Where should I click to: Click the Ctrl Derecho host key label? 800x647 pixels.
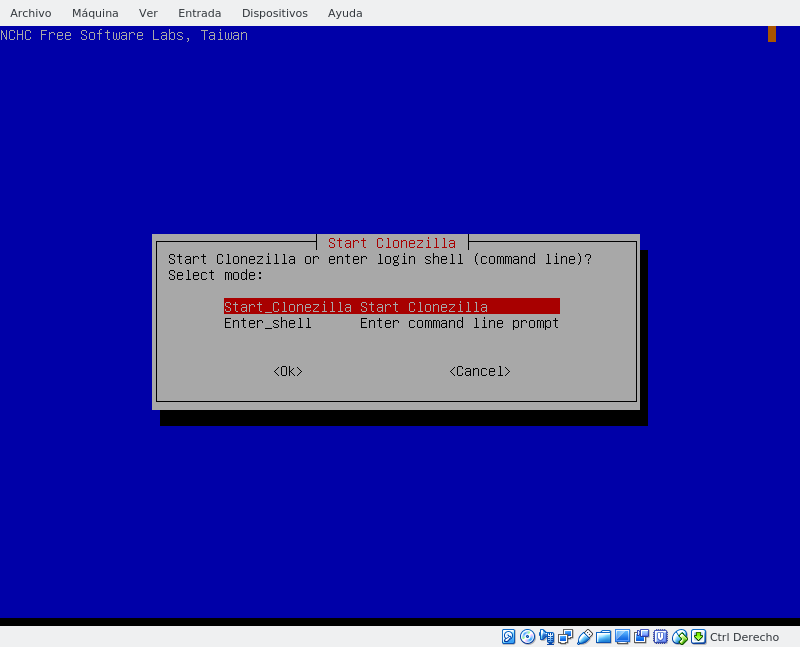click(744, 637)
